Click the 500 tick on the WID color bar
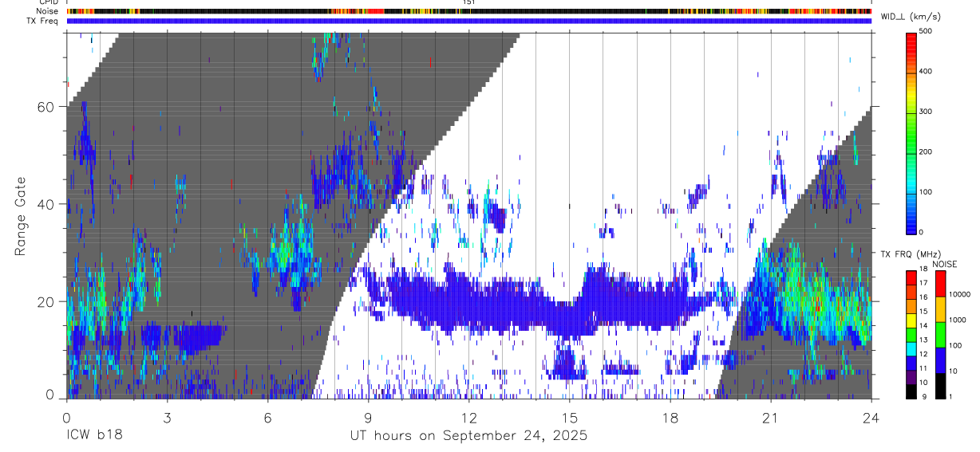Viewport: 980px width, 452px height. pyautogui.click(x=927, y=32)
